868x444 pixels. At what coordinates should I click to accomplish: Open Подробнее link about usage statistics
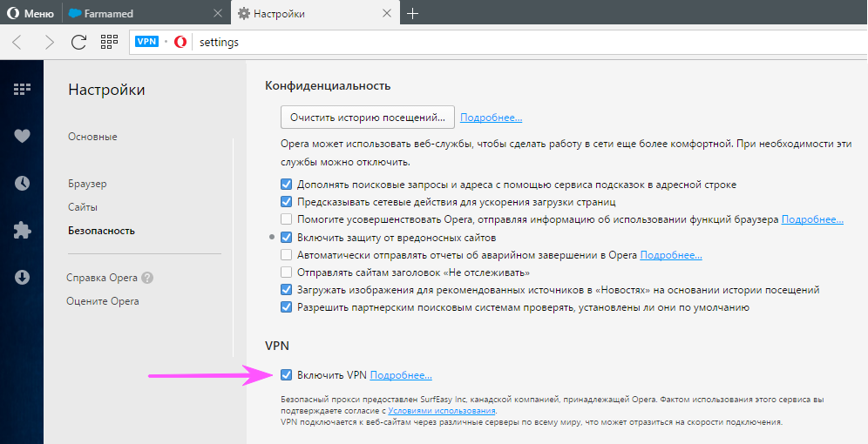coord(812,219)
